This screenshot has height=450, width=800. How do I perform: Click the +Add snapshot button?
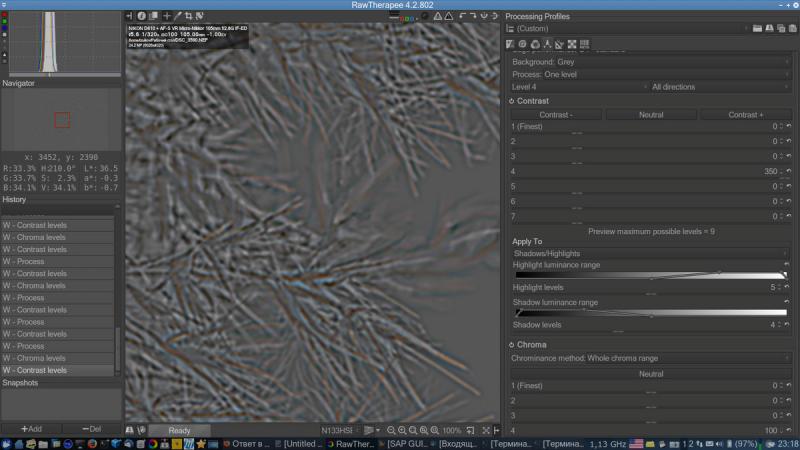click(x=32, y=429)
